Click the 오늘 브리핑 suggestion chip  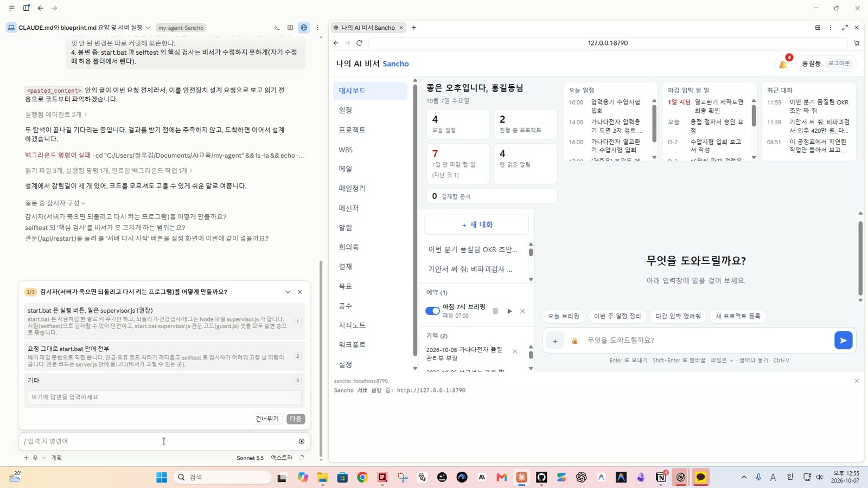point(563,316)
